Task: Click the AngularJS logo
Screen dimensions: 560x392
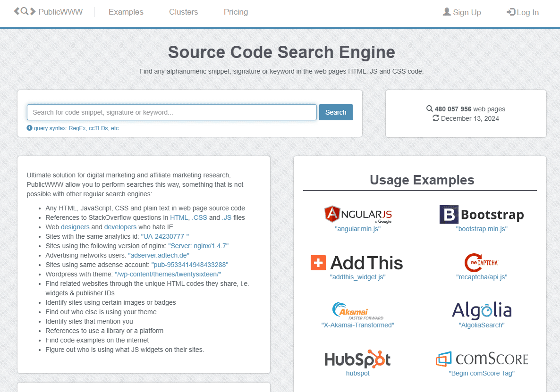Action: pos(358,214)
